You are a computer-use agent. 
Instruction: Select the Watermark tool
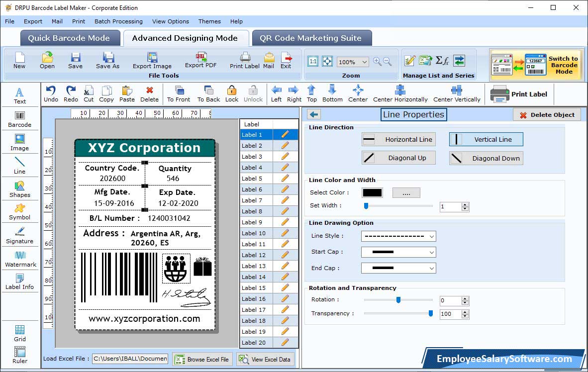point(20,259)
